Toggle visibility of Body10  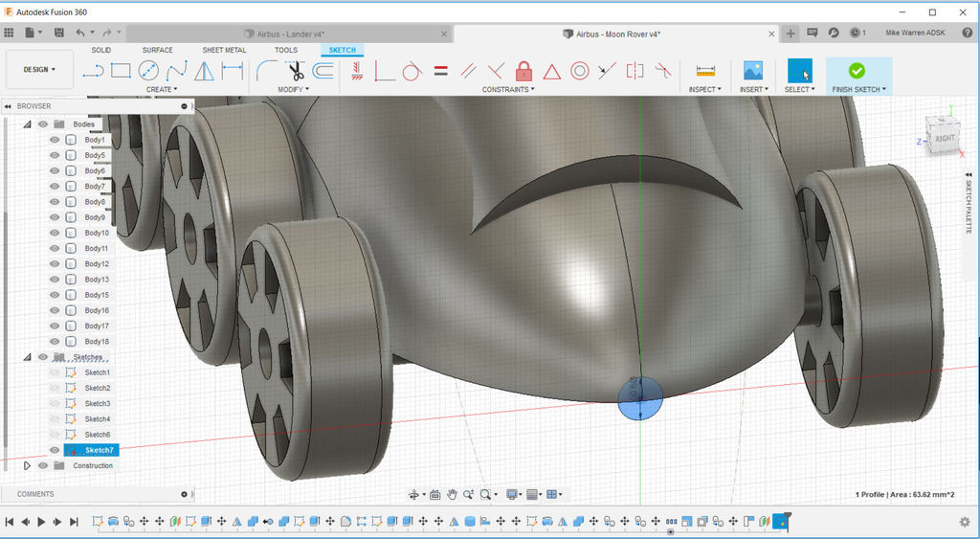point(55,233)
